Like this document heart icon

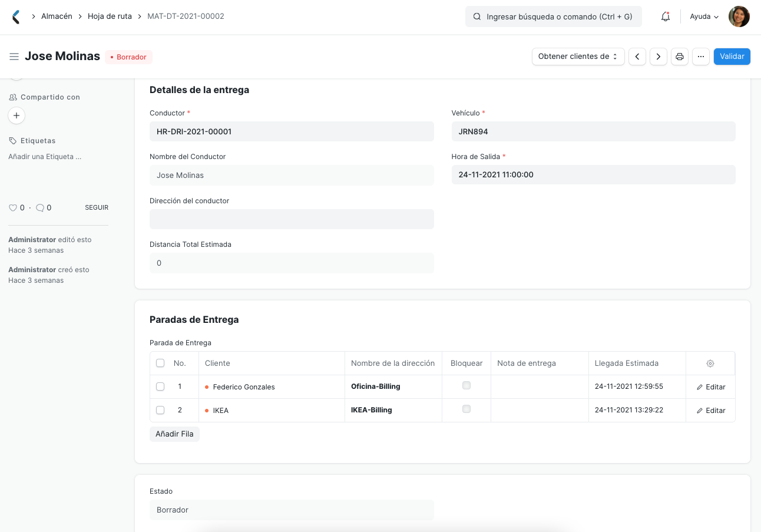click(x=12, y=207)
